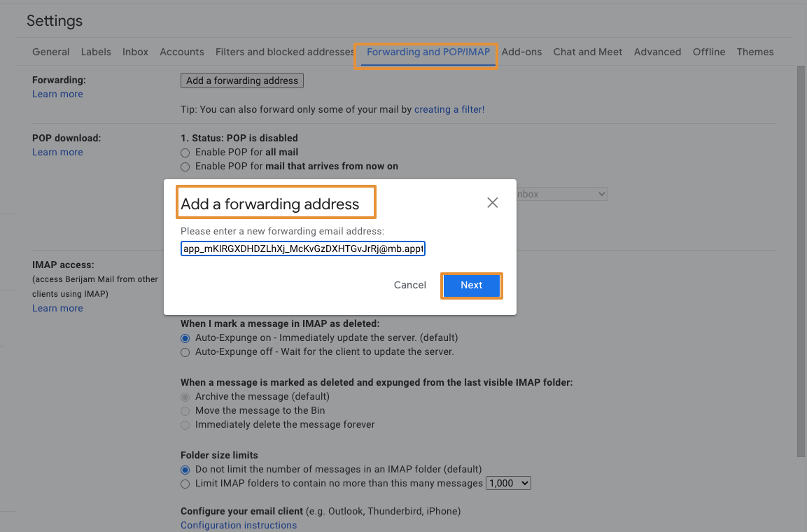Click the Add a forwarding address button

point(242,80)
